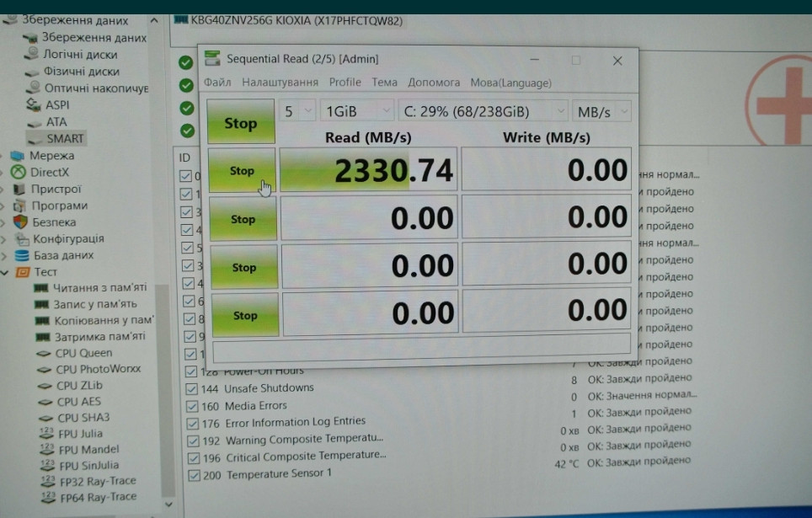Screen dimensions: 812x518
Task: Select the SMART item in the tree
Action: pyautogui.click(x=65, y=138)
